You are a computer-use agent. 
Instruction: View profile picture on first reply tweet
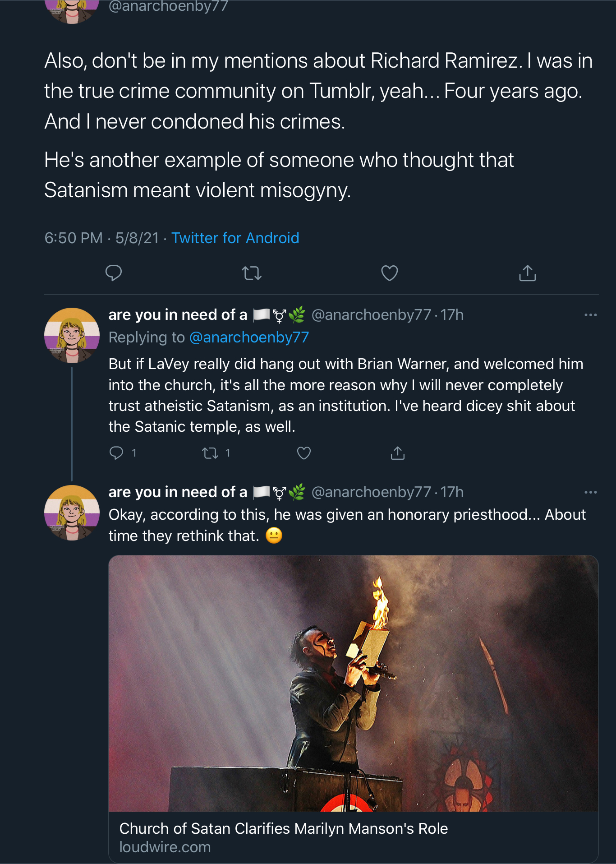[x=72, y=335]
